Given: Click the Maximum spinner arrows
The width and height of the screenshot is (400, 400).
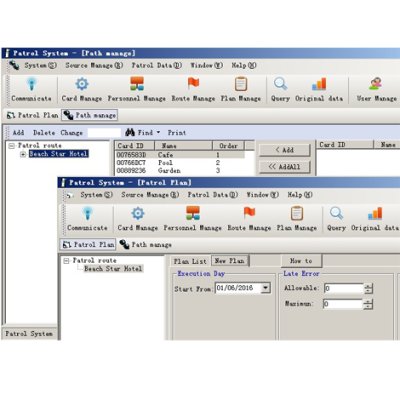Looking at the screenshot, I should tap(368, 304).
